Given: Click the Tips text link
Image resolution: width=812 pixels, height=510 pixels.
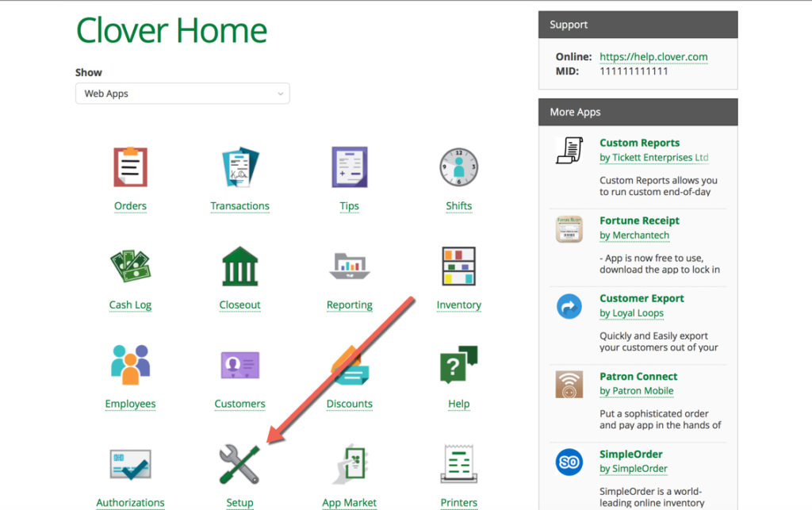Looking at the screenshot, I should (x=350, y=206).
